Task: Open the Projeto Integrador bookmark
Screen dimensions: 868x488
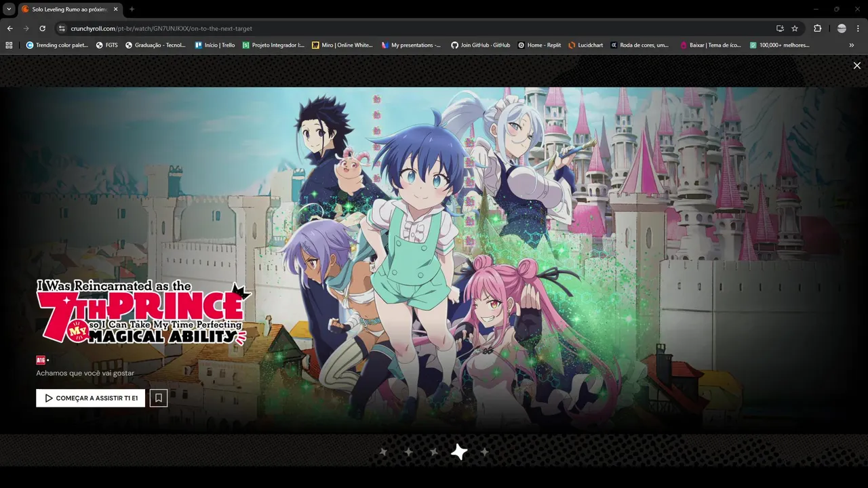Action: [273, 45]
